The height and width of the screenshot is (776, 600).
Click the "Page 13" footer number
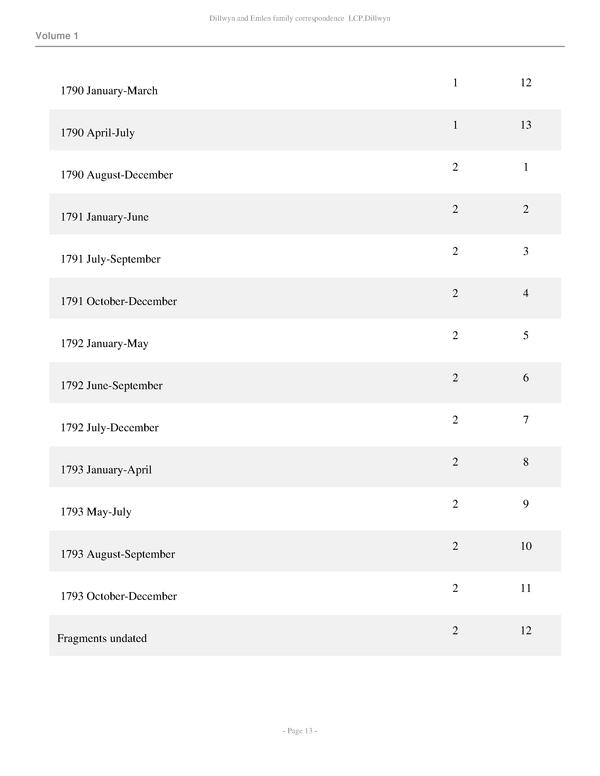click(x=300, y=731)
